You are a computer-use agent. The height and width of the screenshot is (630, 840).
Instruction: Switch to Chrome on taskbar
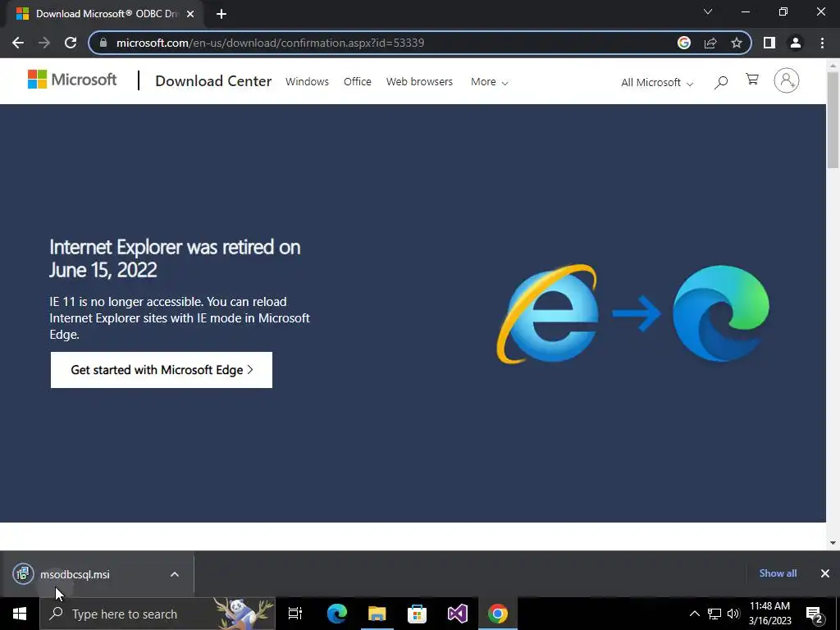coord(498,614)
